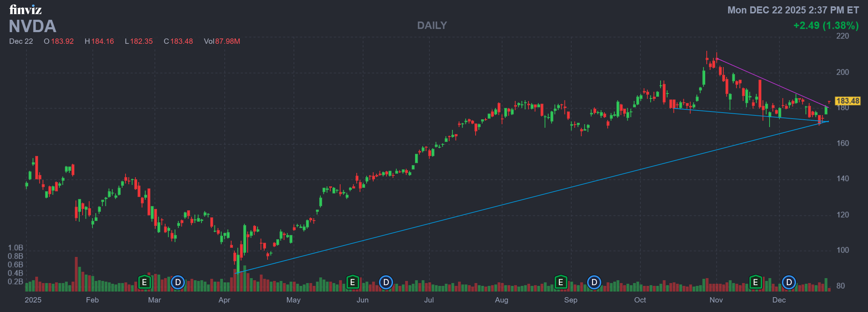Screen dimensions: 868x312
Task: Click the yellow 183.48 current price tag
Action: coord(848,101)
